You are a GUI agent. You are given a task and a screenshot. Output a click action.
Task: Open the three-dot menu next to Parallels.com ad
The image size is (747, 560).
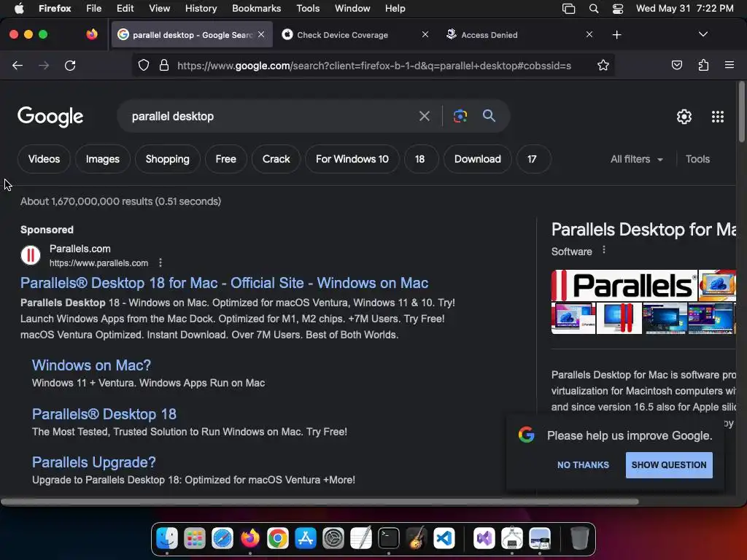(x=160, y=262)
